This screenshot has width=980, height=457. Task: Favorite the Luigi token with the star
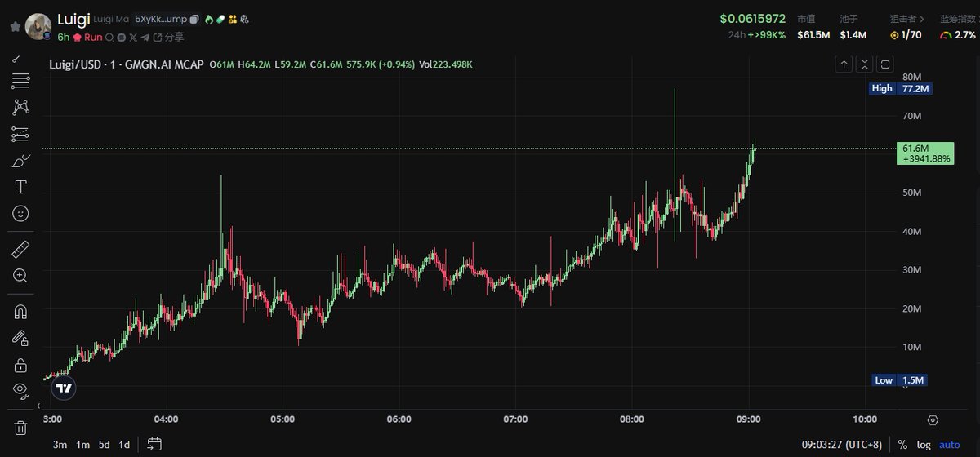pyautogui.click(x=15, y=27)
